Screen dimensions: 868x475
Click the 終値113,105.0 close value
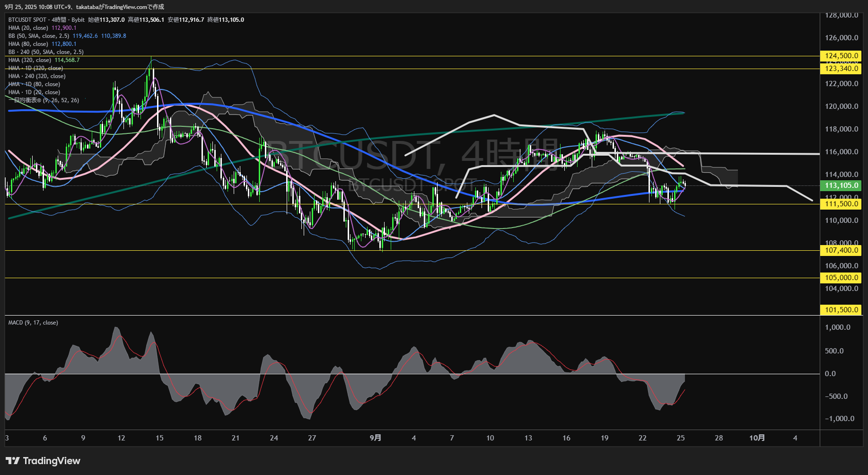tap(226, 20)
